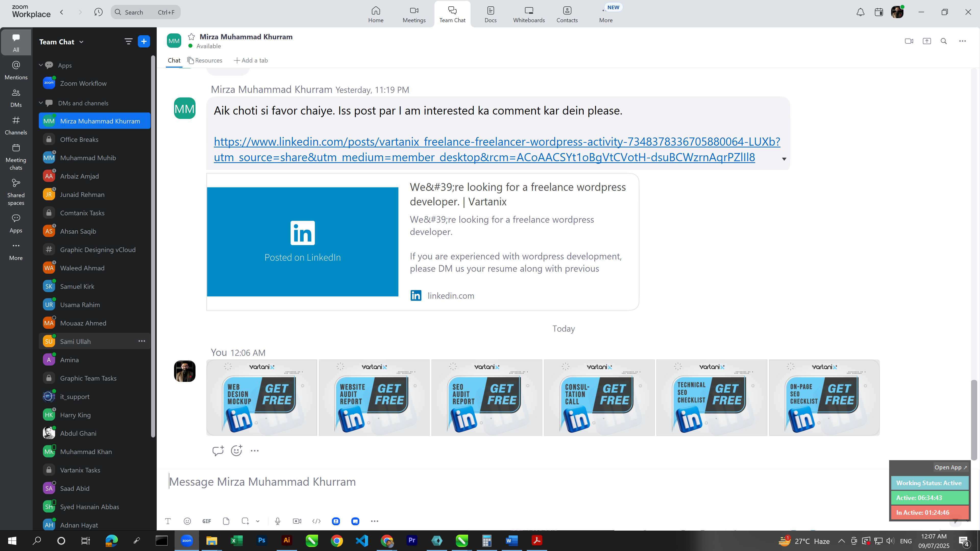Open the linkedin.com preview card
980x551 pixels.
[x=423, y=242]
